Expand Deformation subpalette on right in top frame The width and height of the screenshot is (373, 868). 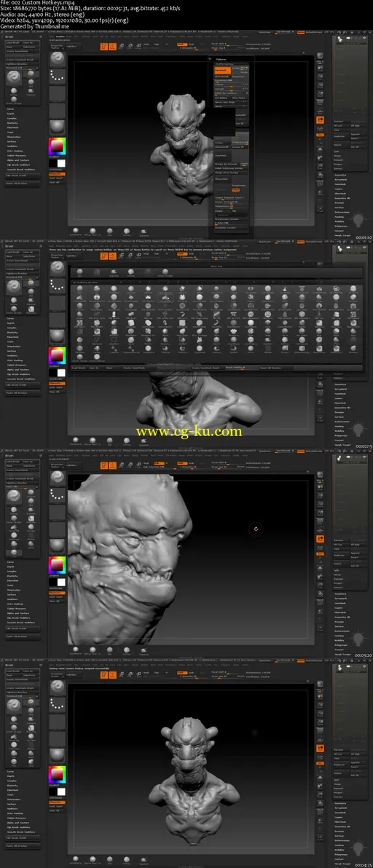[342, 213]
